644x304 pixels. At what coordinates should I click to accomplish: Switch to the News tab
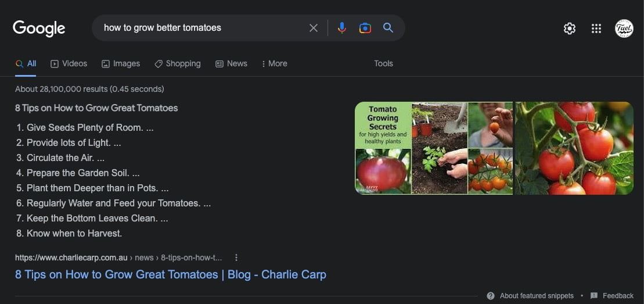(x=231, y=64)
